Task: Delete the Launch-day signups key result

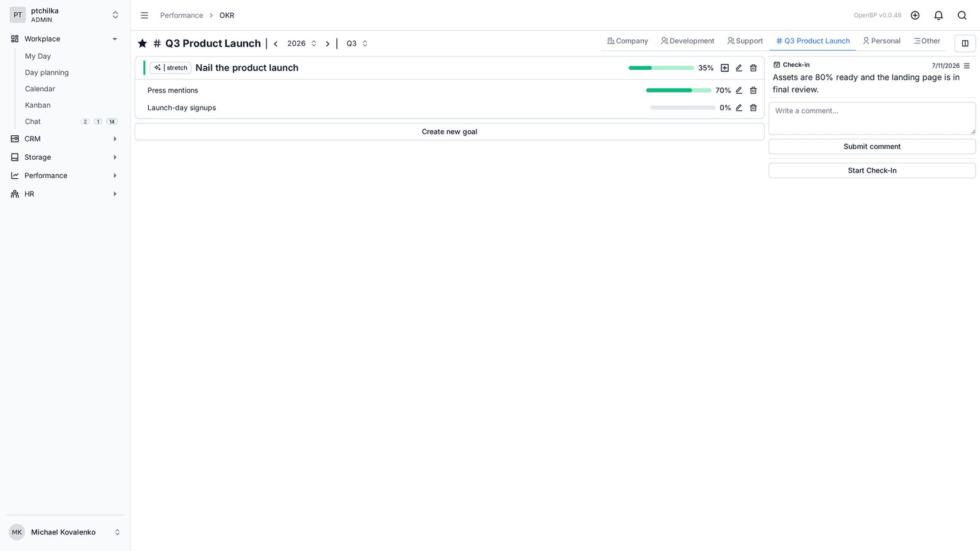Action: 753,108
